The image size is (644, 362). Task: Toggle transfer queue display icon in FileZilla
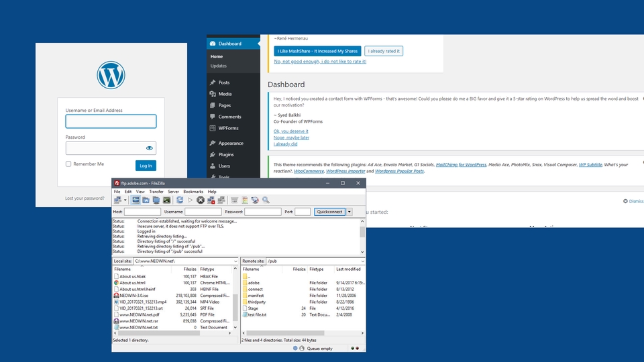point(166,200)
